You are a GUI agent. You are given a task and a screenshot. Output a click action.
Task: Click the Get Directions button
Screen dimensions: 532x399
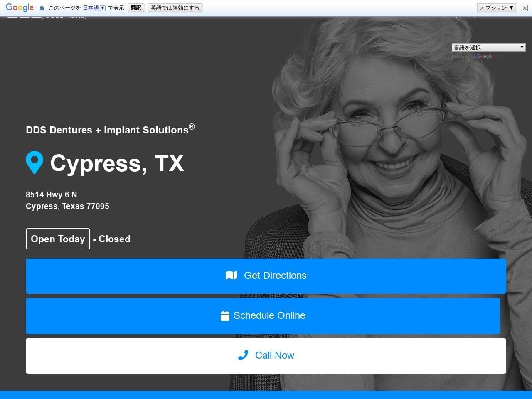click(266, 276)
